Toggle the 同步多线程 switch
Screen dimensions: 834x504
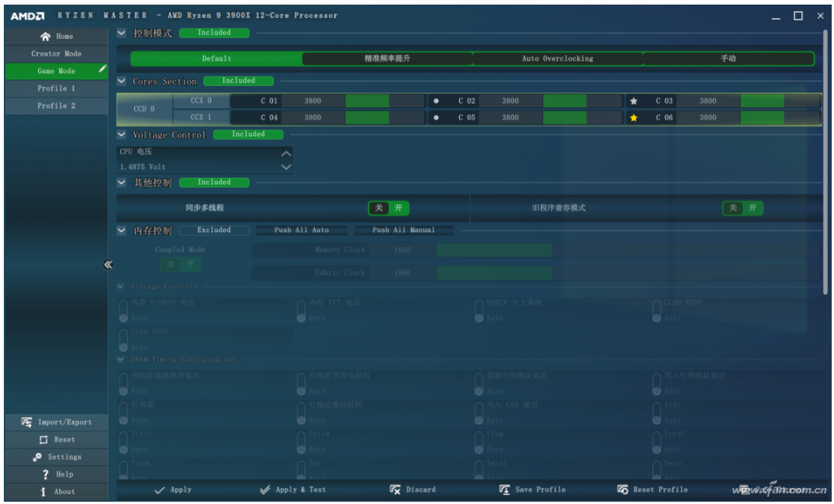pyautogui.click(x=389, y=208)
